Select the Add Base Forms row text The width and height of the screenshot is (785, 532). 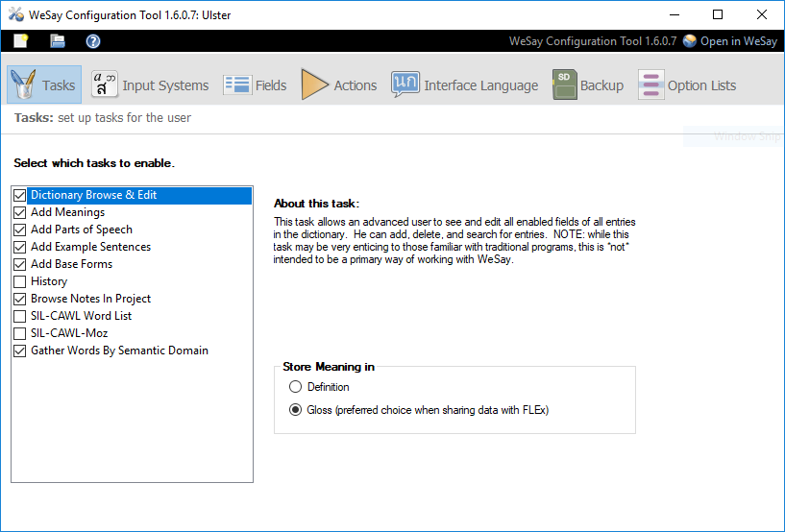tap(72, 264)
